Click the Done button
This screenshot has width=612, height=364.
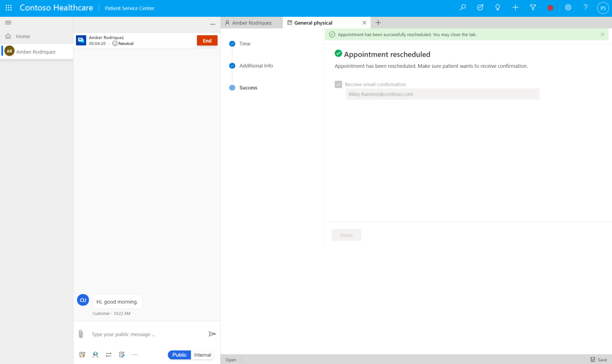346,235
